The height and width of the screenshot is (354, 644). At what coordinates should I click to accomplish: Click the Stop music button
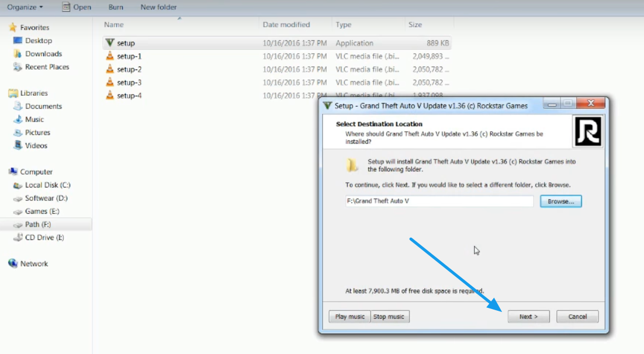click(x=389, y=317)
